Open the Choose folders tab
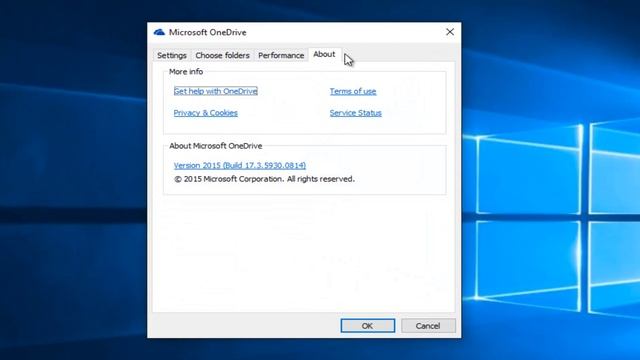The image size is (640, 360). [222, 55]
